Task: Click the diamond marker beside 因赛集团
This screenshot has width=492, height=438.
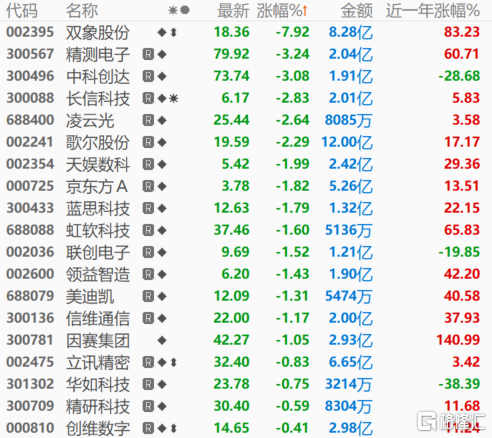Action: pos(162,340)
